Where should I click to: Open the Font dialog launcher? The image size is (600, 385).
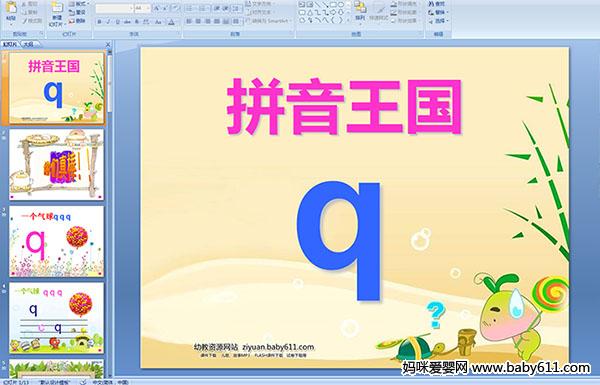[178, 34]
